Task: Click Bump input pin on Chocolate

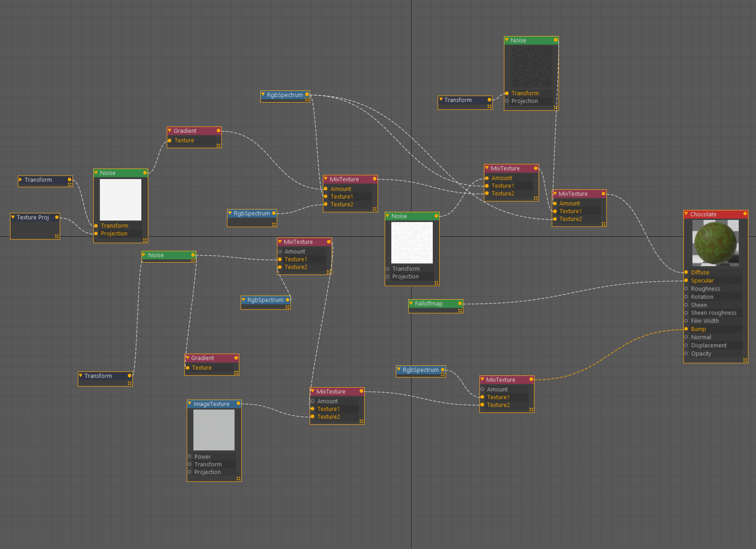Action: (686, 329)
